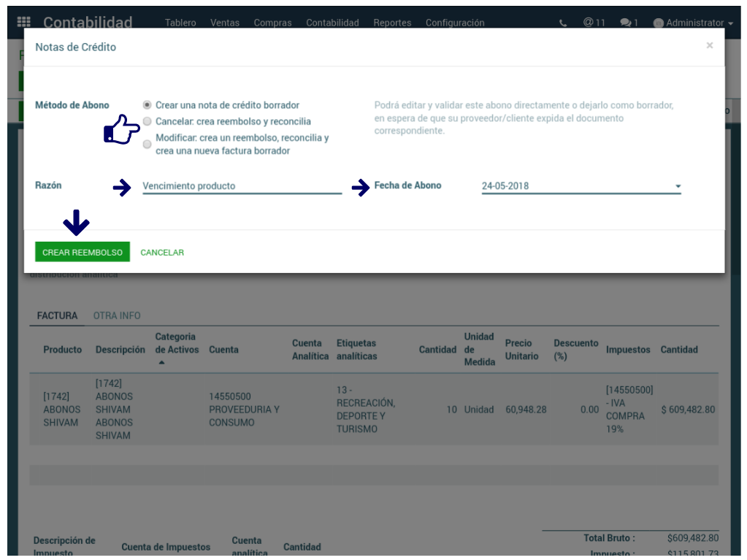Open the Reportes menu
747x560 pixels.
[392, 23]
